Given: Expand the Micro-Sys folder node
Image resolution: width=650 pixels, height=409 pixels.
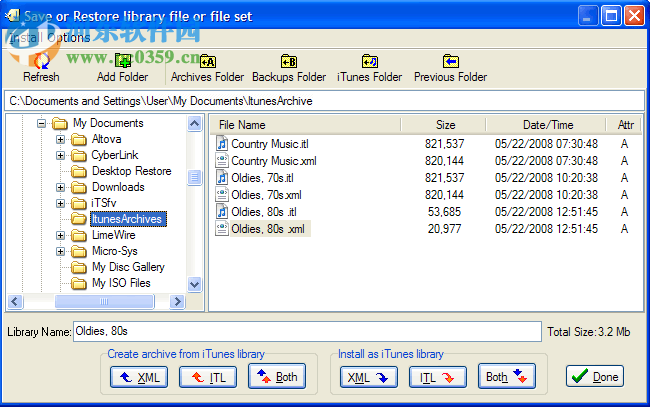Looking at the screenshot, I should [x=60, y=252].
